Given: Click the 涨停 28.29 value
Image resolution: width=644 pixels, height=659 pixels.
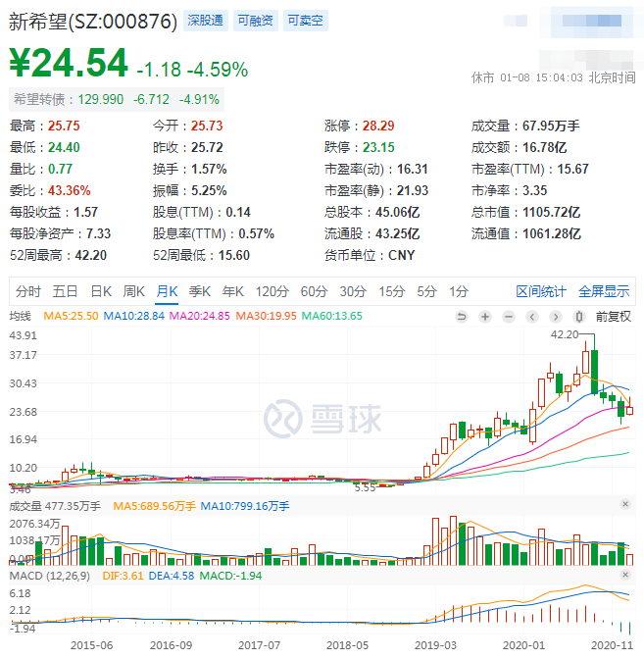Looking at the screenshot, I should (378, 126).
